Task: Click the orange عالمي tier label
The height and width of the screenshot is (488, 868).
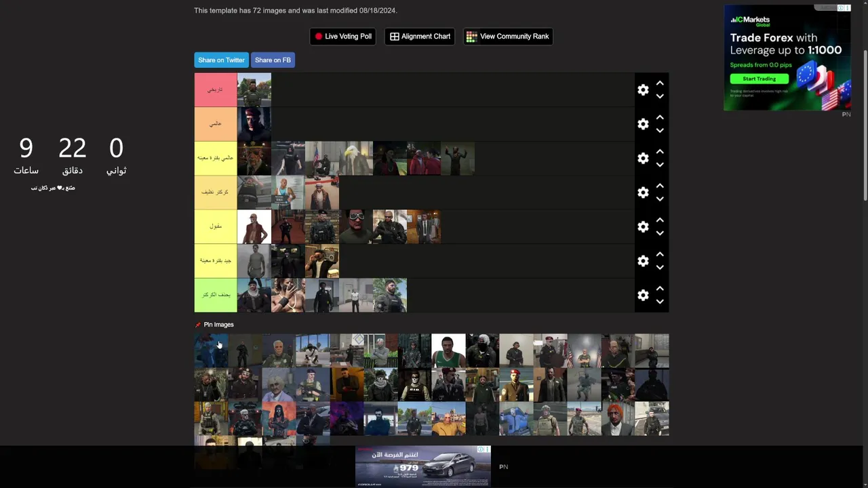Action: tap(216, 124)
